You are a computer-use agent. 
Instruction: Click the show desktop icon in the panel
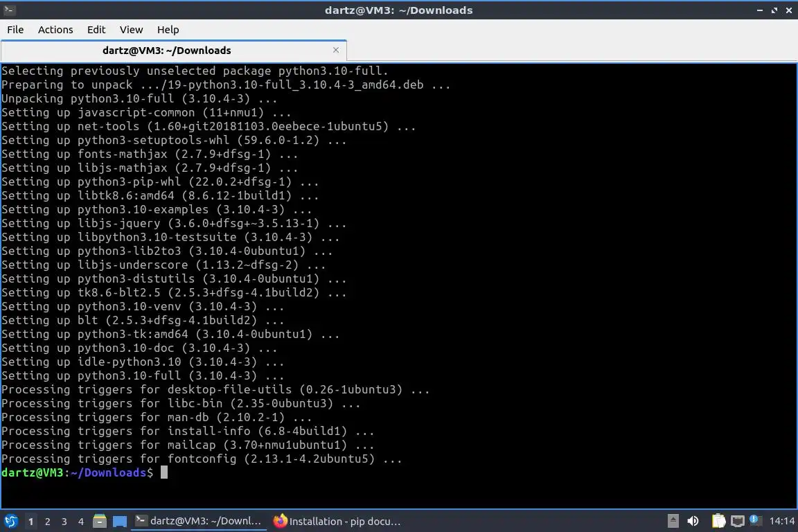120,522
